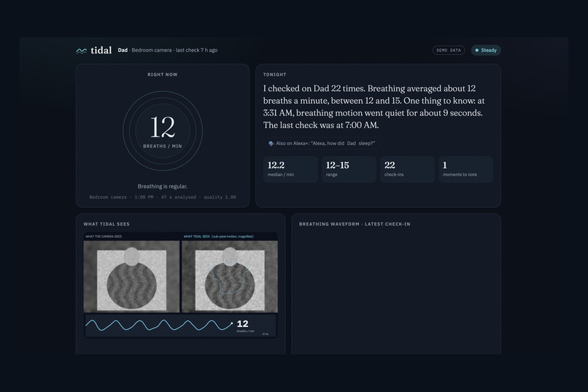Click the tonight summary paragraph

coord(374,107)
